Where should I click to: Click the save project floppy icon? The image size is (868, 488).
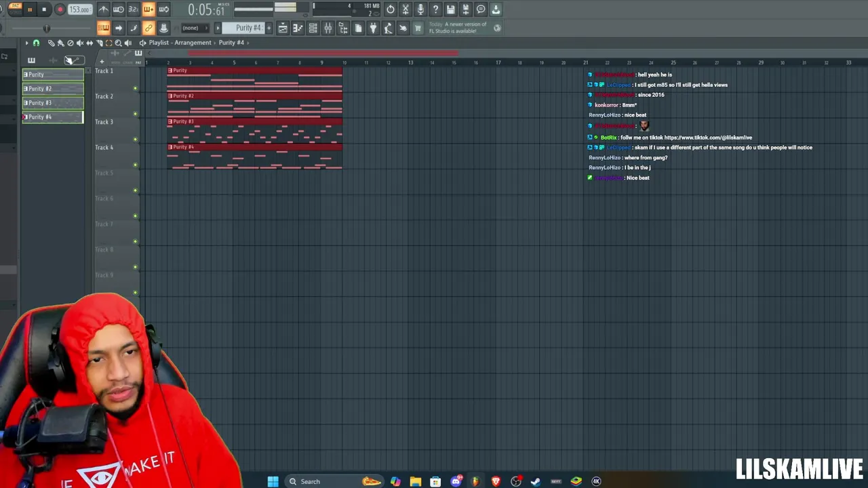pyautogui.click(x=451, y=9)
